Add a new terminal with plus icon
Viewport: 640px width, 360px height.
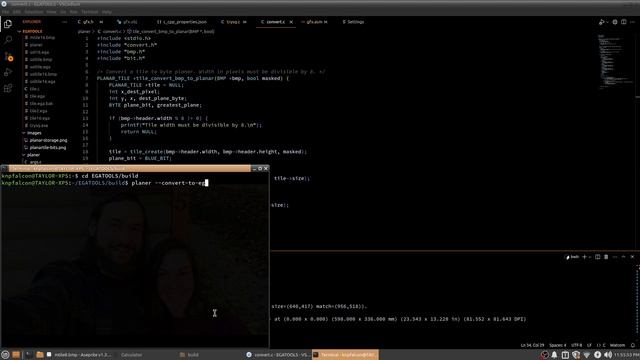[584, 257]
